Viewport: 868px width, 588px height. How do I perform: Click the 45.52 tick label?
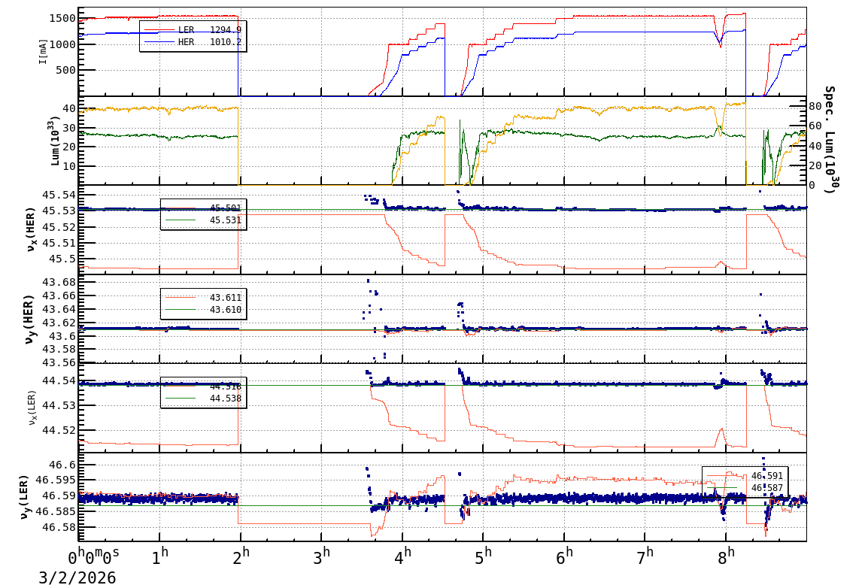pos(59,227)
